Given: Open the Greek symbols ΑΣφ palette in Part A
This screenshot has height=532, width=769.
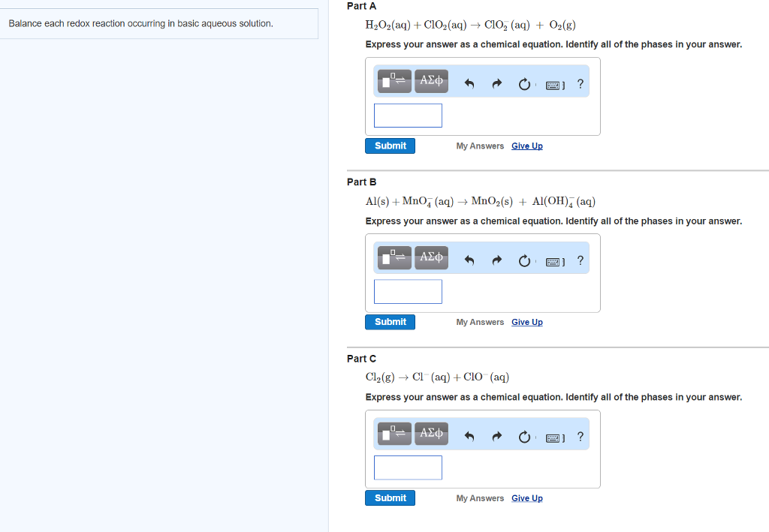Looking at the screenshot, I should click(x=431, y=80).
